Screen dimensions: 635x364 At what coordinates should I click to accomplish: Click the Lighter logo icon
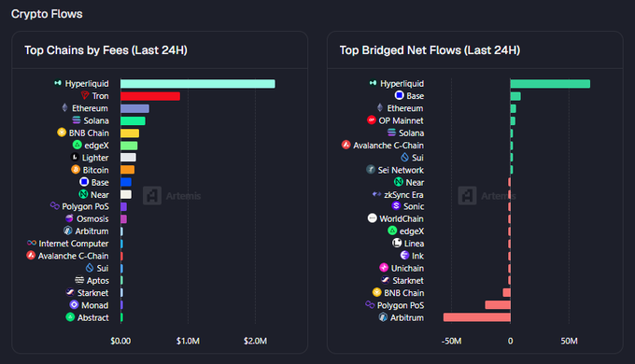[x=75, y=157]
